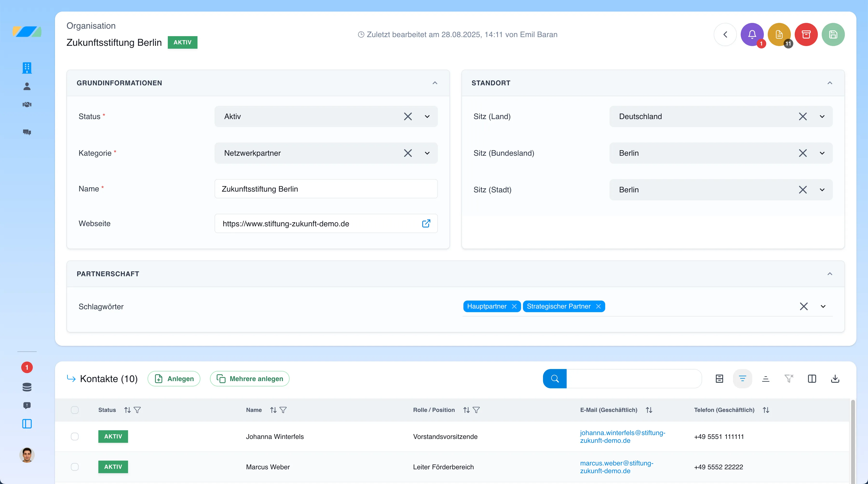868x484 pixels.
Task: Clear the Status value Aktiv
Action: (408, 116)
